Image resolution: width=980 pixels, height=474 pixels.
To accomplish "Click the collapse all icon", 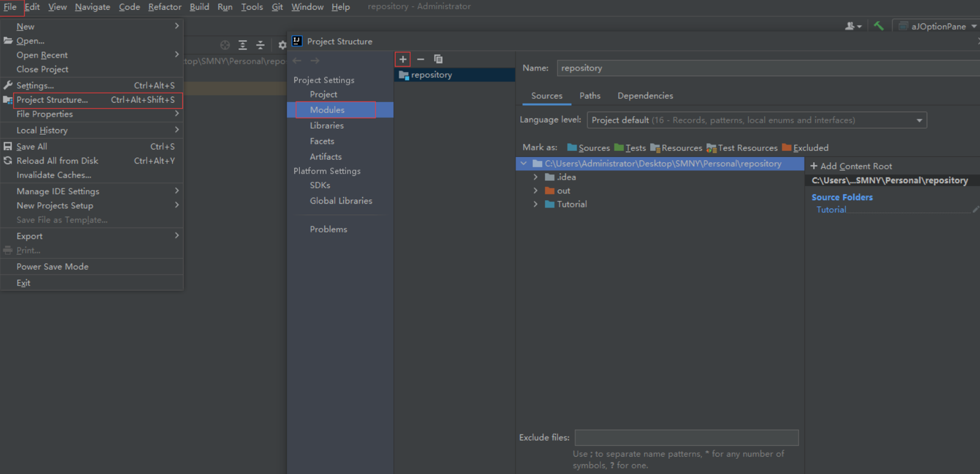I will pos(260,45).
